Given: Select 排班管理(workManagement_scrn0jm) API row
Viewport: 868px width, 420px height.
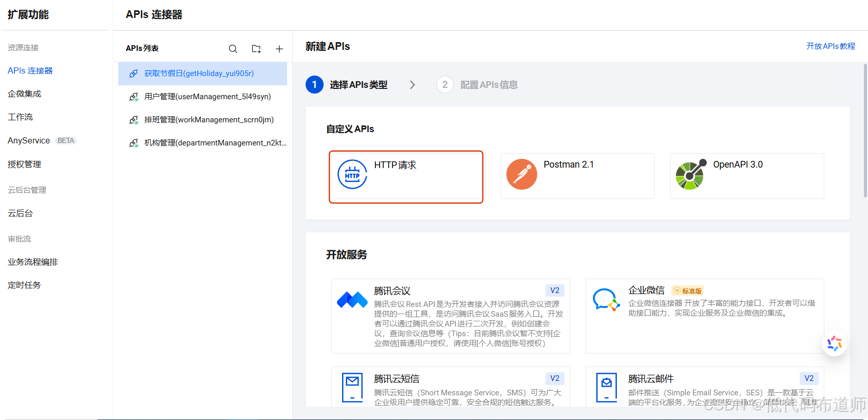Looking at the screenshot, I should pyautogui.click(x=202, y=120).
